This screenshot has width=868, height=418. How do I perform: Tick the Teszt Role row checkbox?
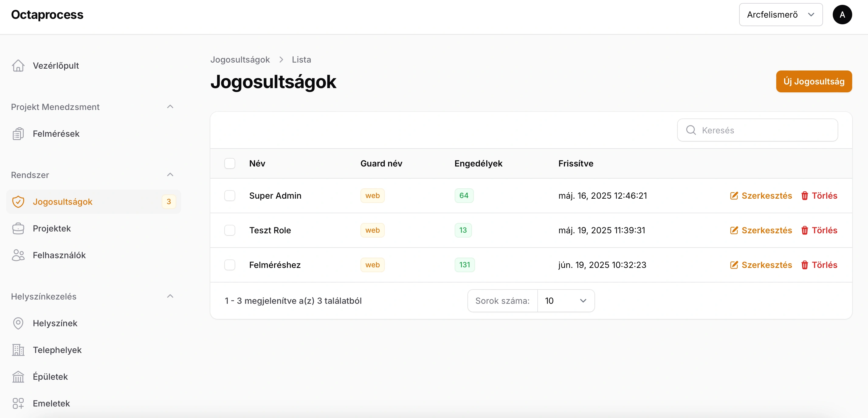click(x=230, y=230)
